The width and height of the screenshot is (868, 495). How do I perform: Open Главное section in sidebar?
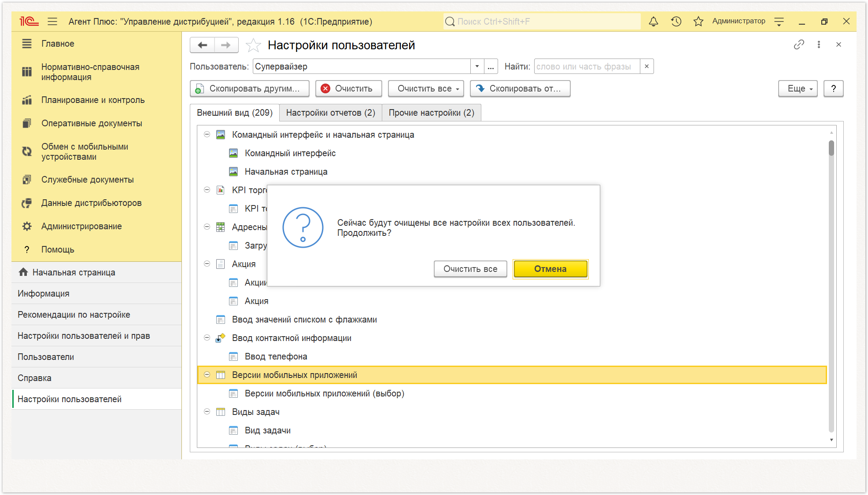pos(96,44)
